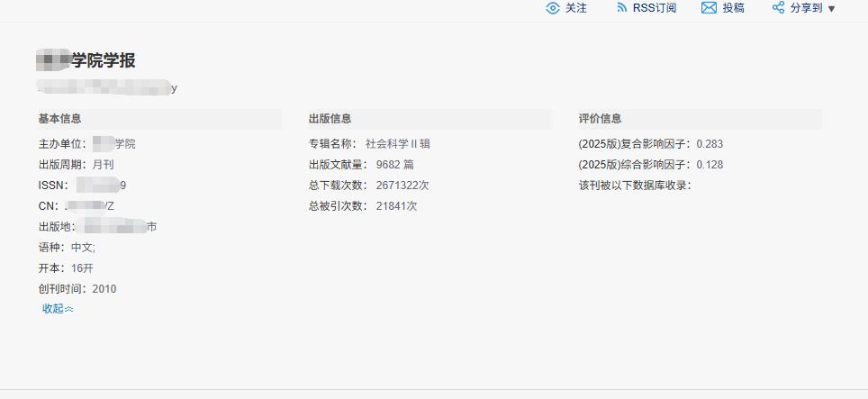
Task: Follow the journal via 关注 link
Action: click(575, 8)
